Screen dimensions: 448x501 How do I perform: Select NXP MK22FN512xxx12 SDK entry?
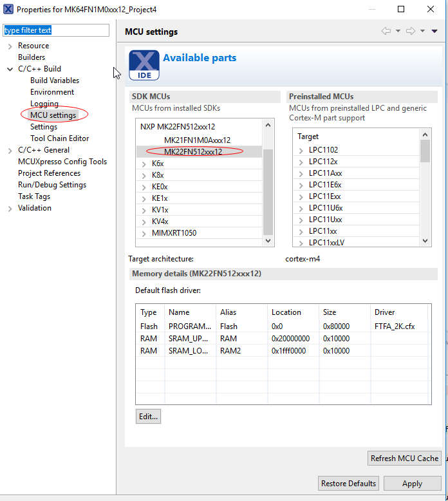click(x=178, y=127)
